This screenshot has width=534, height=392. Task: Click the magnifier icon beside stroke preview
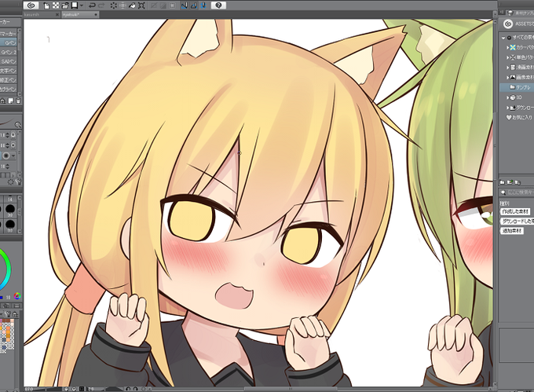18,125
